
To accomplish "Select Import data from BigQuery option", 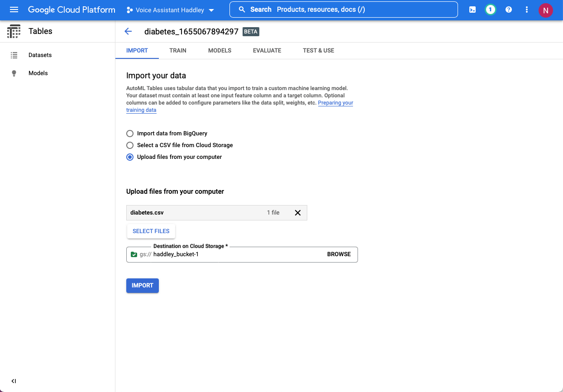I will 130,134.
